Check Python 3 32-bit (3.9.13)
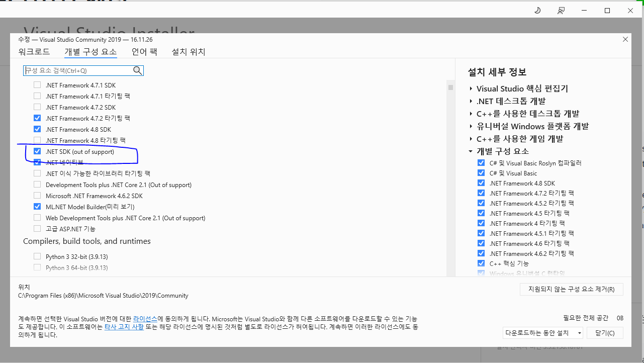 37,256
